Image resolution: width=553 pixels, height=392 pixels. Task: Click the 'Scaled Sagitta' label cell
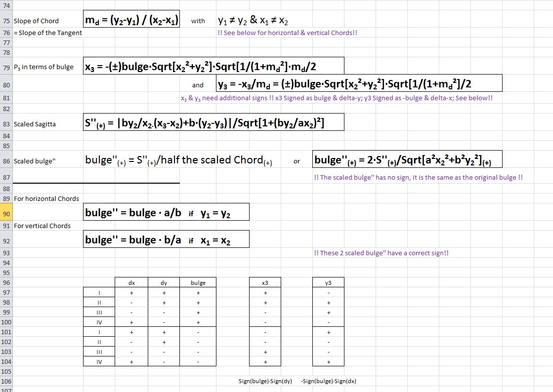coord(35,124)
